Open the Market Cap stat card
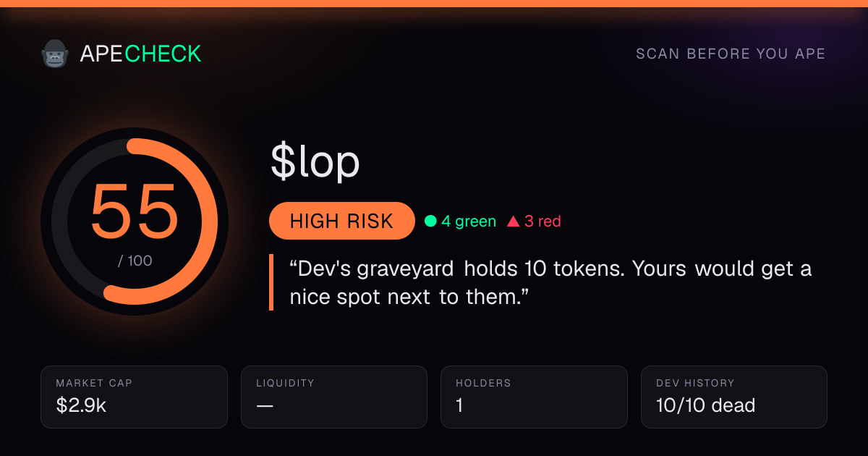 pyautogui.click(x=135, y=397)
